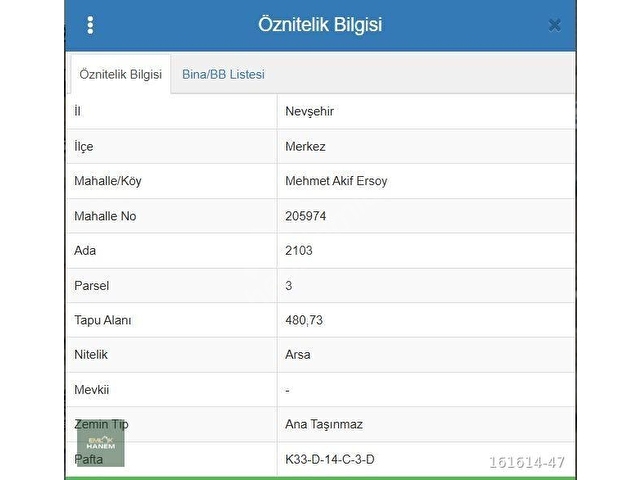Click the Mahalle No label

[105, 216]
